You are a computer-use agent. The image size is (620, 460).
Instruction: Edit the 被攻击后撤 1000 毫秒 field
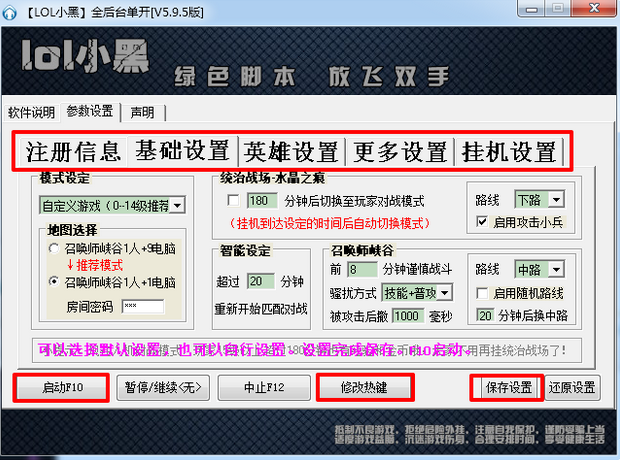(x=408, y=316)
